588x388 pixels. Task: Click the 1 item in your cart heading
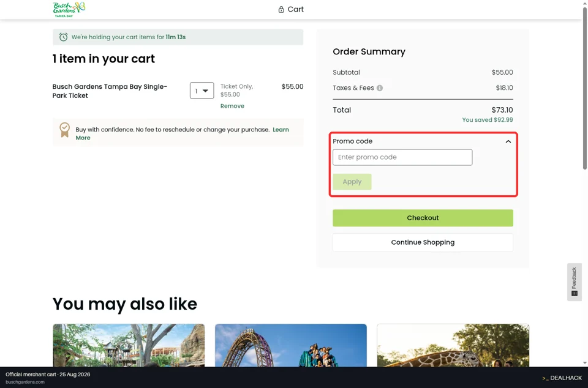click(x=104, y=59)
